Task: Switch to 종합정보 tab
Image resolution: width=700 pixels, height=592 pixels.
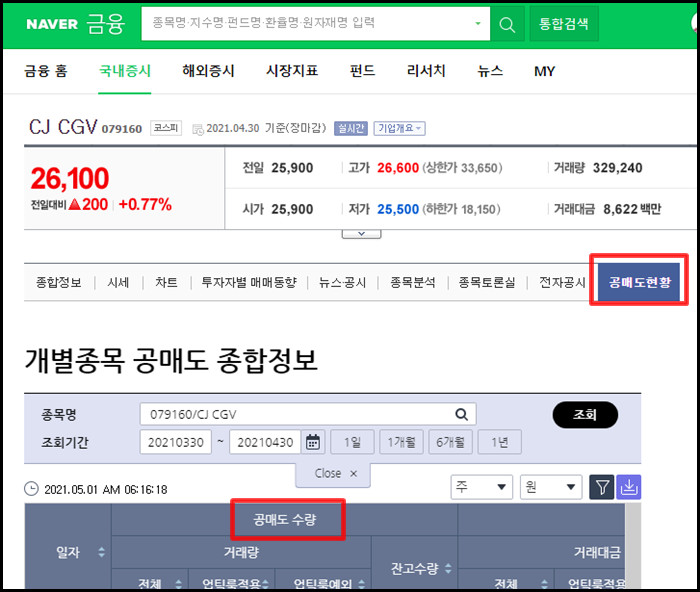Action: [x=58, y=282]
